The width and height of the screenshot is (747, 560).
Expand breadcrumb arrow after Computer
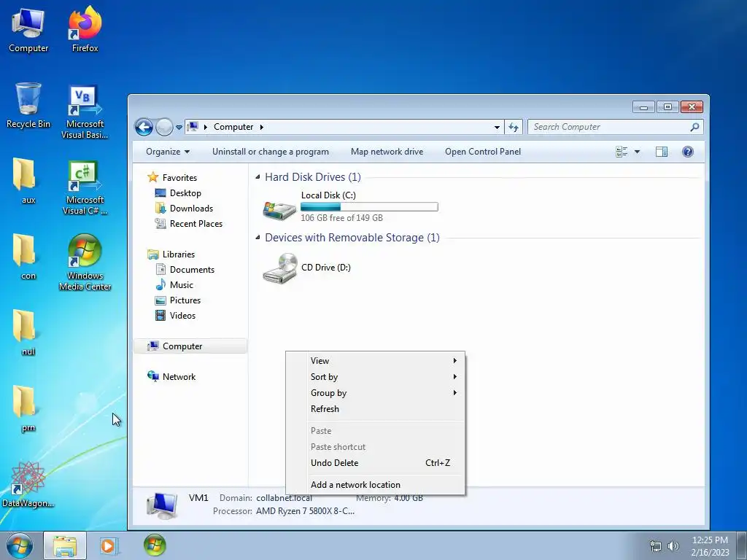tap(262, 127)
